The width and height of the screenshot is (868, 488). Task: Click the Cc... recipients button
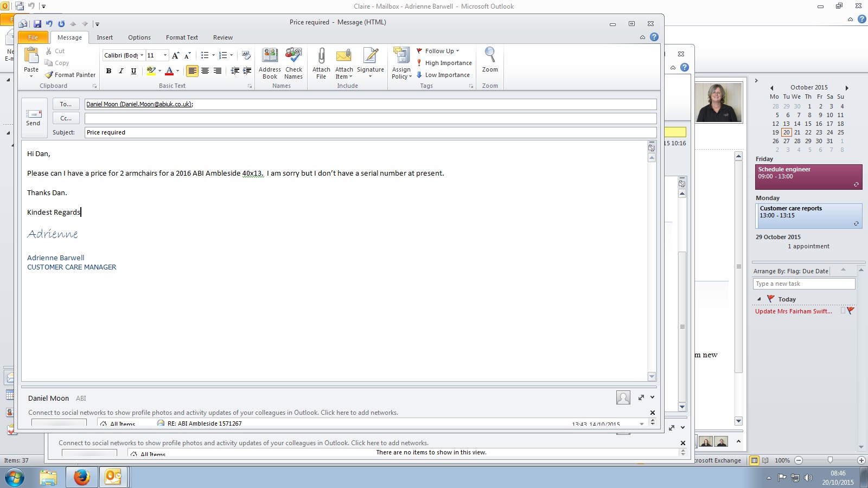click(66, 118)
